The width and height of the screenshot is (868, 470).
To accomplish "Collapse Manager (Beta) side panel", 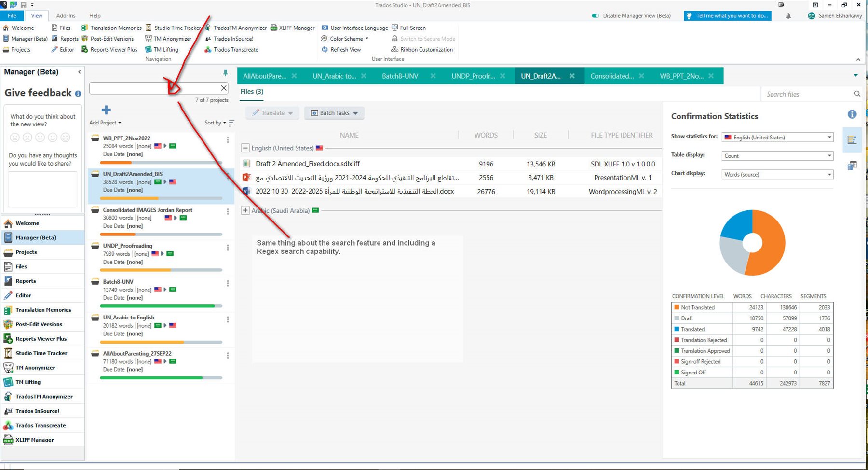I will click(79, 72).
